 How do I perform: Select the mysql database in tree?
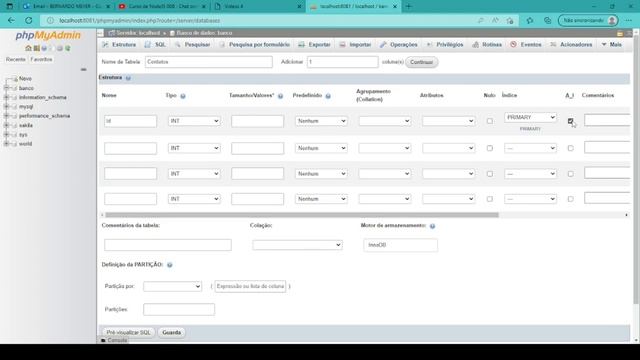pyautogui.click(x=26, y=107)
